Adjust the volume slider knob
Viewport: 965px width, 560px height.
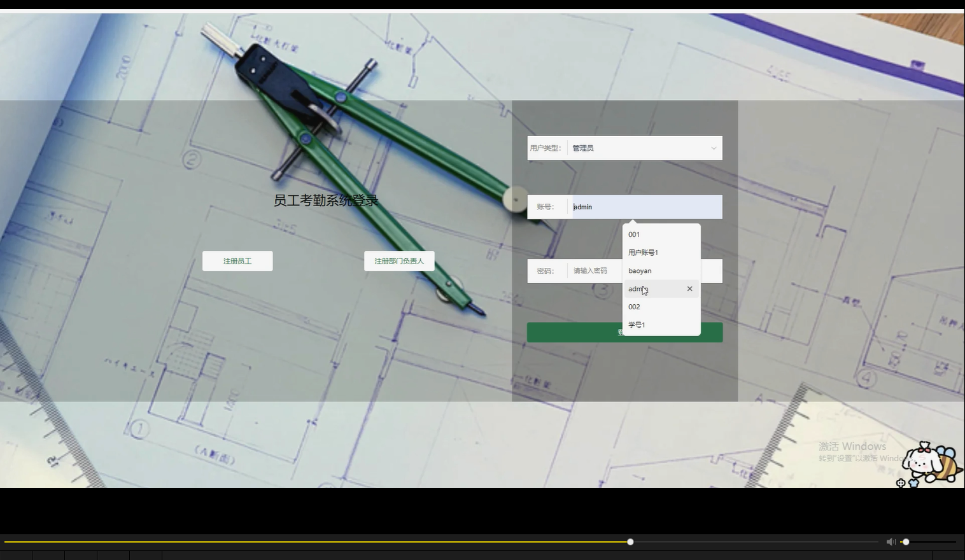(x=906, y=542)
